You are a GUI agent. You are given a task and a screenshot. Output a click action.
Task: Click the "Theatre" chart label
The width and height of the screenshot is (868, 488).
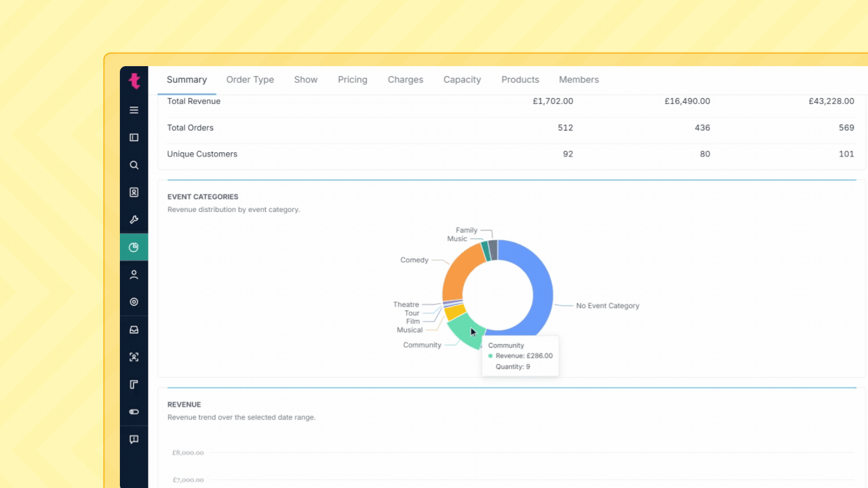[406, 305]
